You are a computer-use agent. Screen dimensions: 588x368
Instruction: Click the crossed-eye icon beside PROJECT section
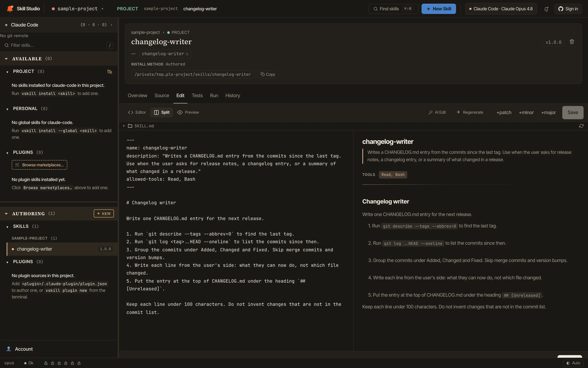point(110,72)
